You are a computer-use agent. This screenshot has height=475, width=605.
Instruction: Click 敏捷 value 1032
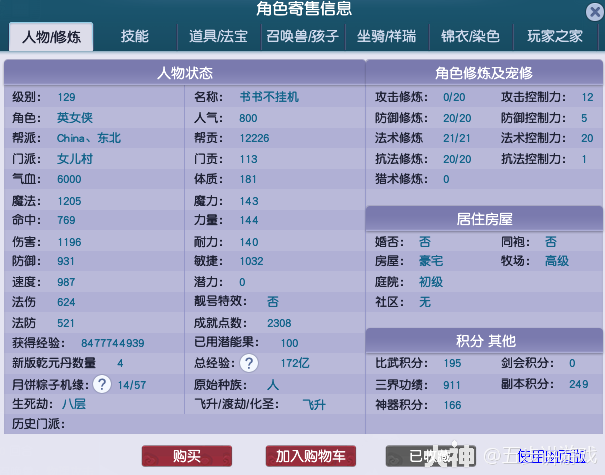pos(252,261)
